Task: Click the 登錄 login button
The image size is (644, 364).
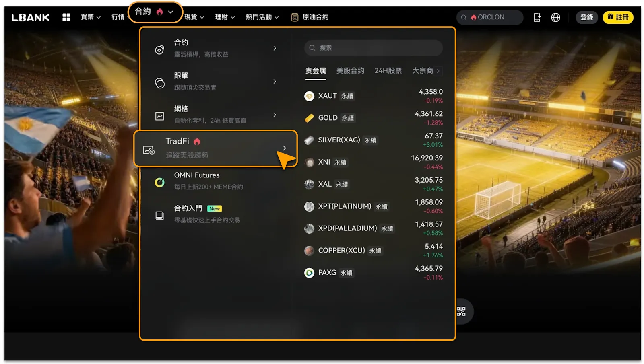Action: (587, 17)
